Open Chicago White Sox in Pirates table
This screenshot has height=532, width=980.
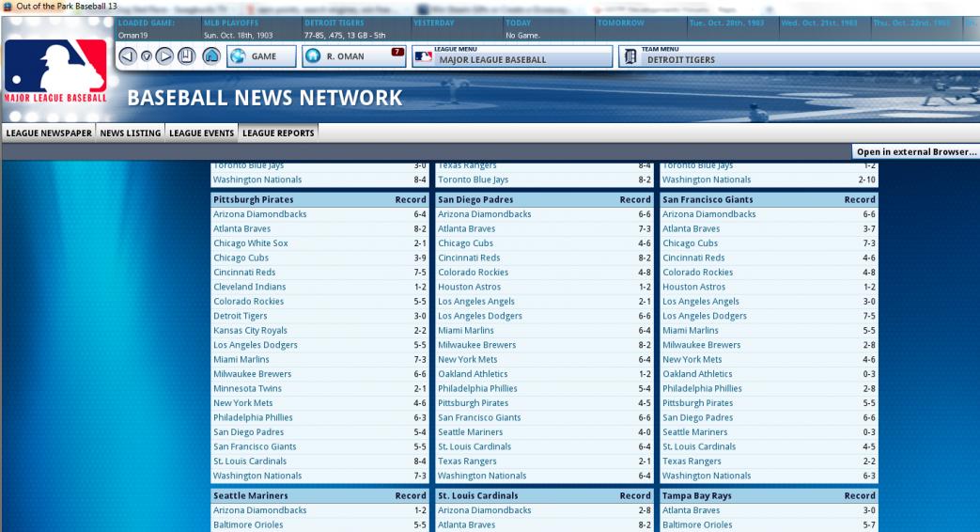click(x=251, y=243)
